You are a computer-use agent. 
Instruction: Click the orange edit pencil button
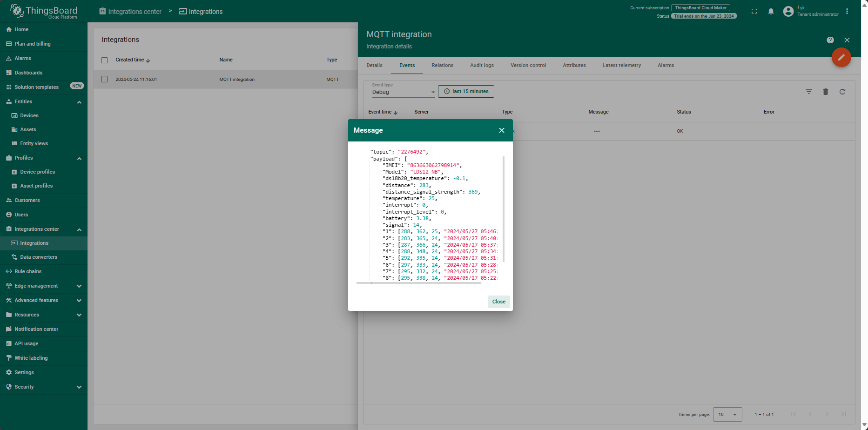[841, 57]
